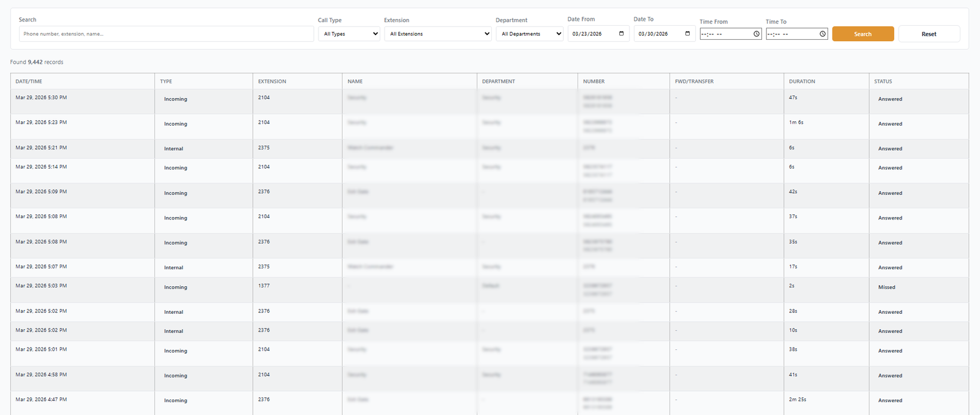Reset the filters with the Reset button
Image resolution: width=980 pixels, height=415 pixels.
[x=929, y=34]
